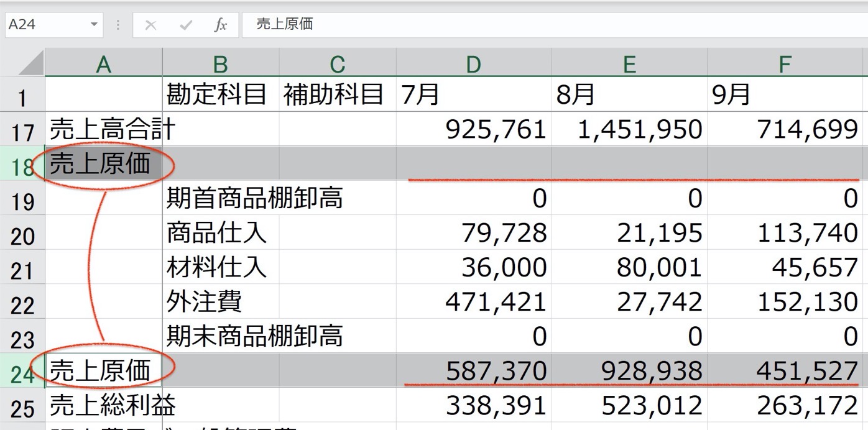This screenshot has height=430, width=868.
Task: Select cell with value 79,728
Action: [474, 233]
